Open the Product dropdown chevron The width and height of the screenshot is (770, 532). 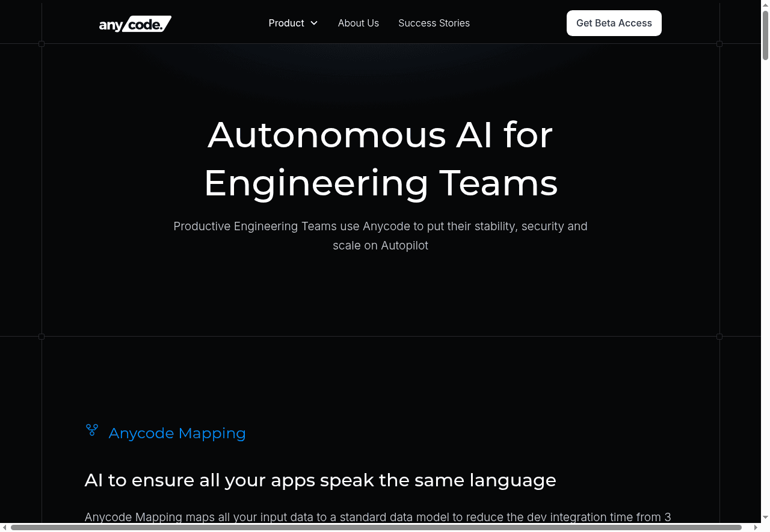(x=314, y=23)
